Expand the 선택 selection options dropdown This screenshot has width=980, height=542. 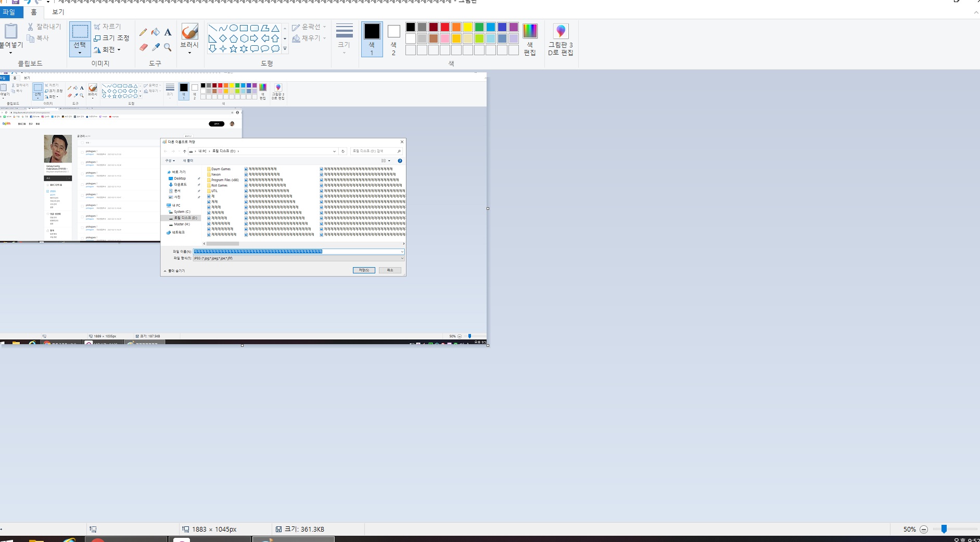[x=80, y=53]
